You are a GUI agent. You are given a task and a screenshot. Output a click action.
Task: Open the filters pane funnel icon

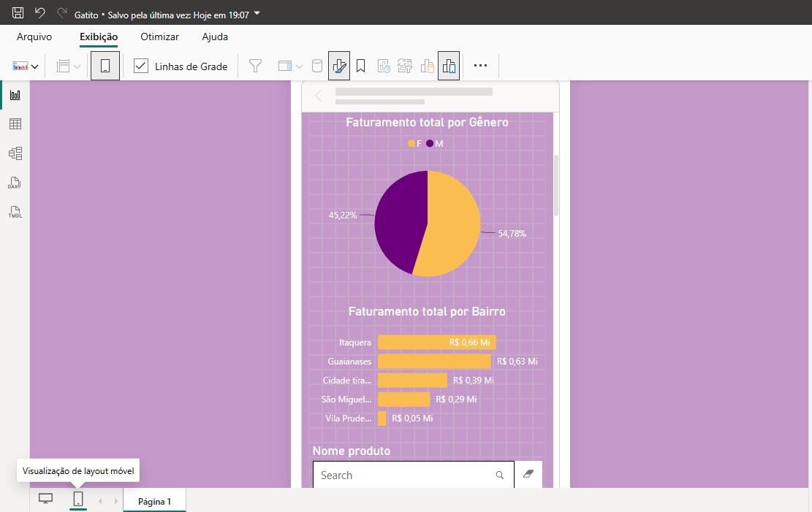255,66
